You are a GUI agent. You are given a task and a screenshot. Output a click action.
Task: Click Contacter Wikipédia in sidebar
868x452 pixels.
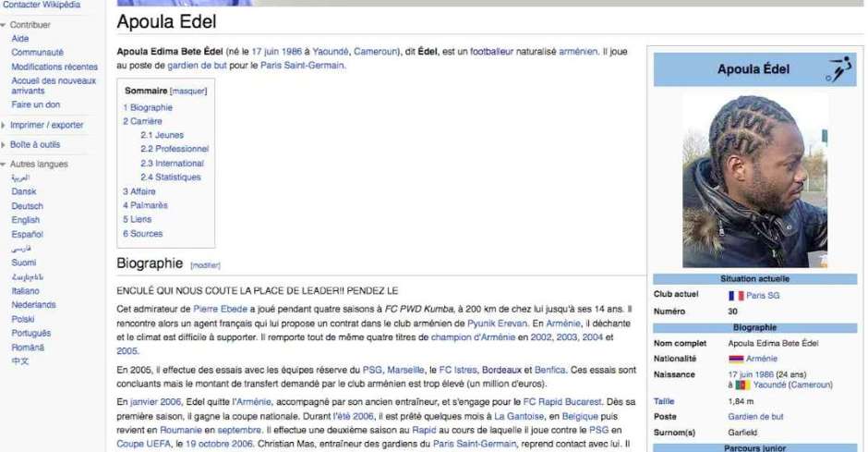[x=41, y=5]
